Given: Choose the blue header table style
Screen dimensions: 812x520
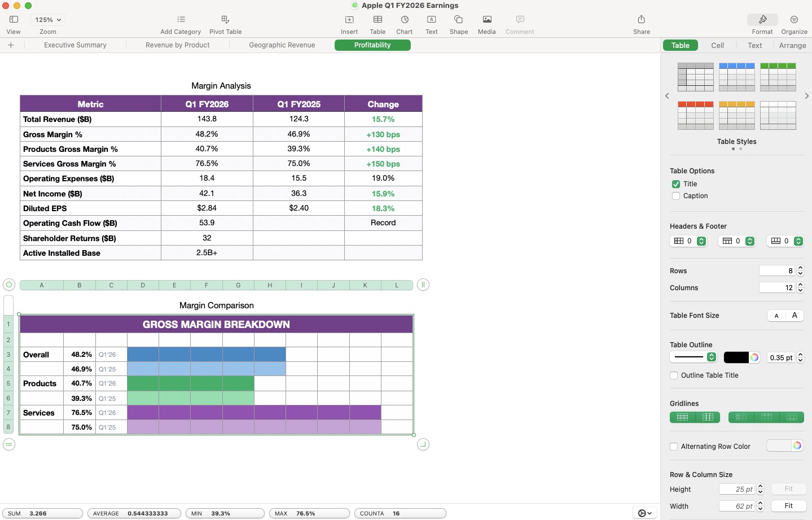Looking at the screenshot, I should coord(737,77).
